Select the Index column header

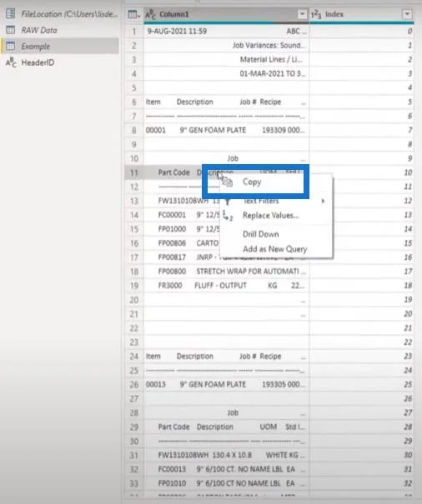[x=361, y=14]
